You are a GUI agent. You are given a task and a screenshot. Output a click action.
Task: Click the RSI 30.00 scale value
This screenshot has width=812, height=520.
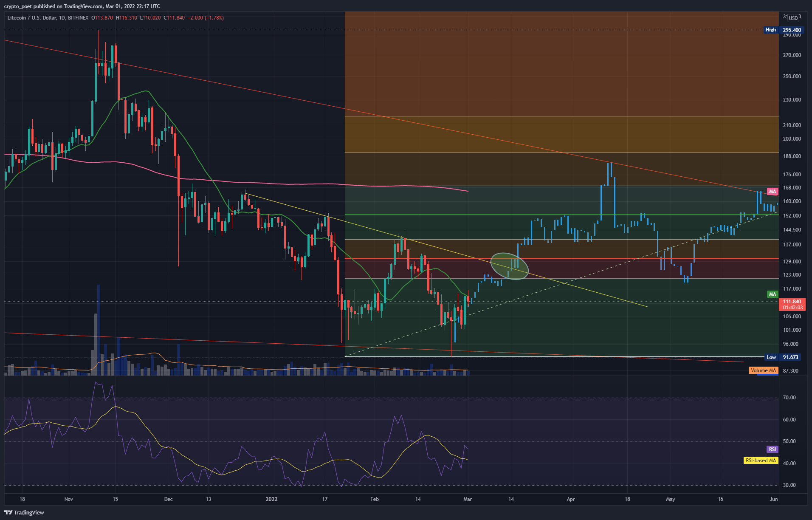tap(789, 485)
